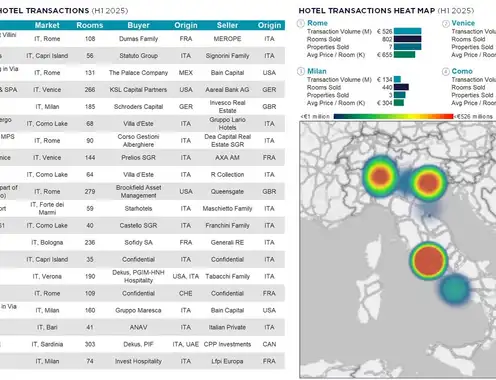The width and height of the screenshot is (496, 380).
Task: Click Milan's Transaction Volume bar
Action: click(397, 79)
